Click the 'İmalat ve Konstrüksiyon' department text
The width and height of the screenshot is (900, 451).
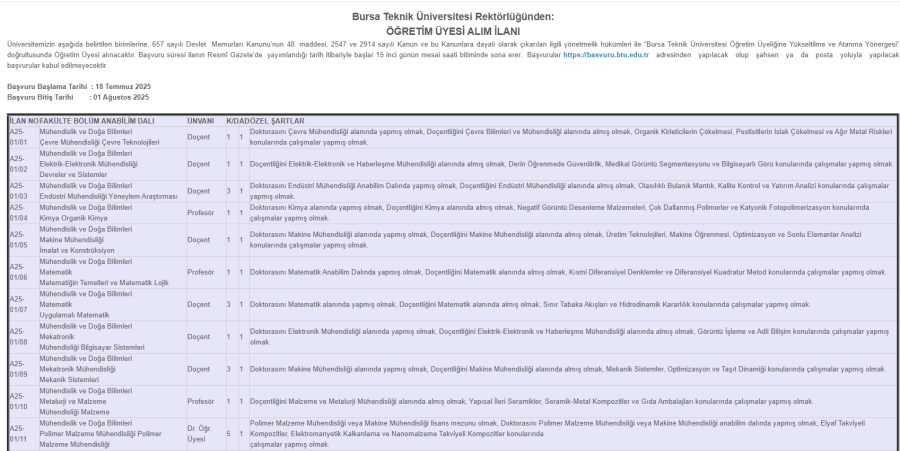[77, 250]
